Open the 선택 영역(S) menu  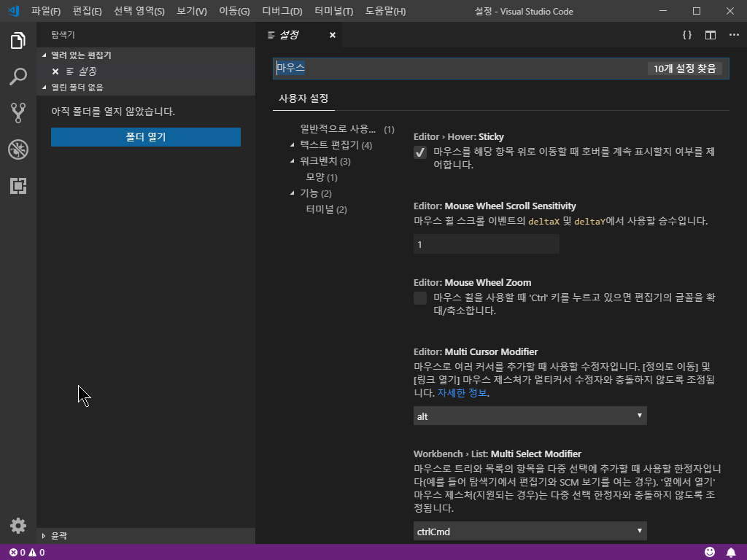[x=139, y=11]
